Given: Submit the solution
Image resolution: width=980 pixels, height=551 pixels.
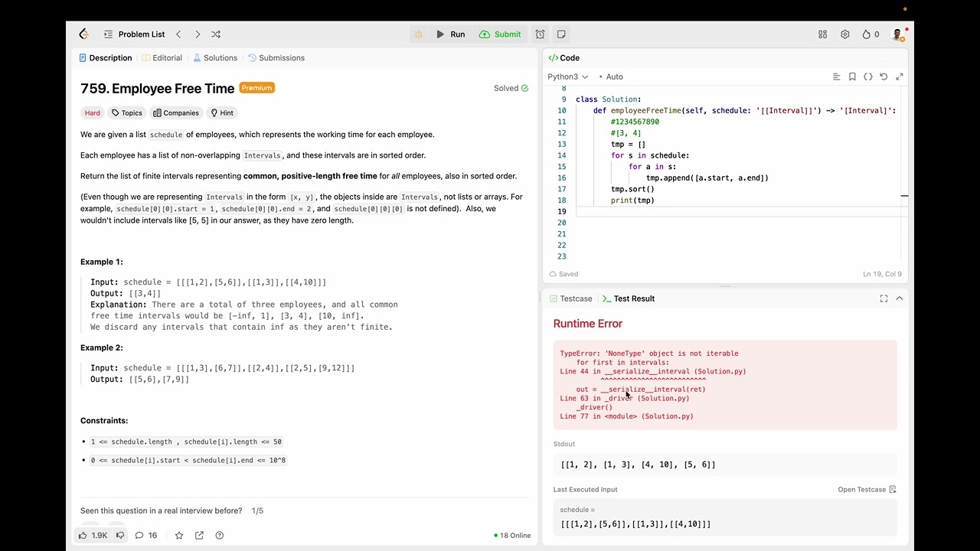Looking at the screenshot, I should click(x=500, y=34).
